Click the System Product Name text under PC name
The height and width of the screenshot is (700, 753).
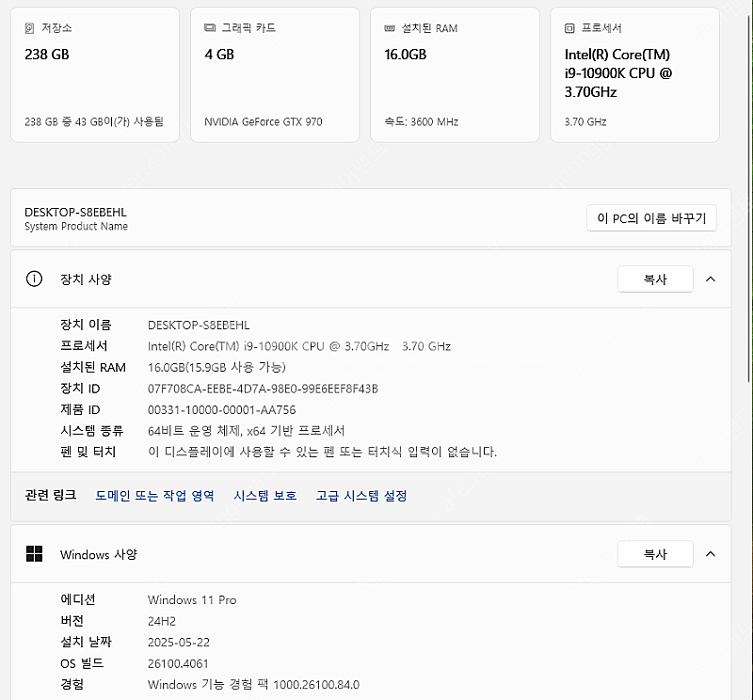(x=76, y=226)
